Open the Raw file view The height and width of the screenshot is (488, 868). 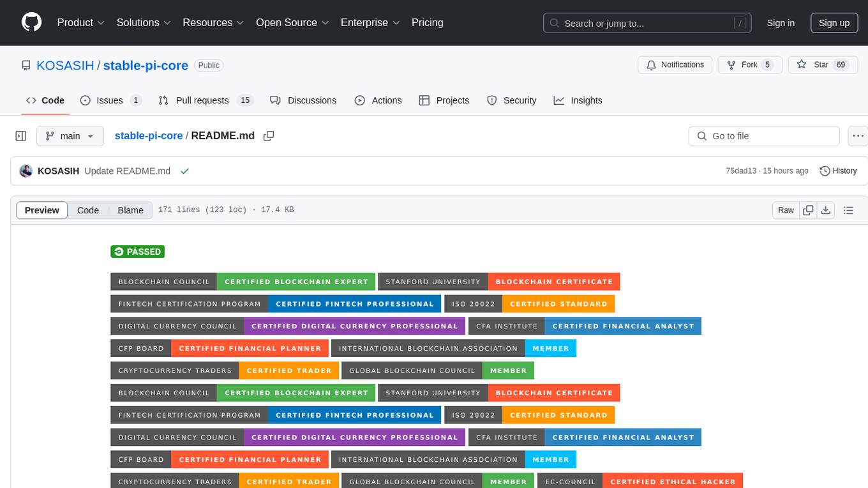click(786, 210)
